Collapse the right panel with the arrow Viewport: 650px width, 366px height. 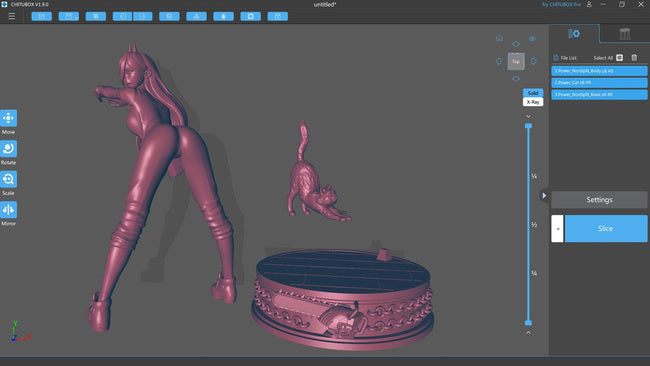click(x=544, y=195)
